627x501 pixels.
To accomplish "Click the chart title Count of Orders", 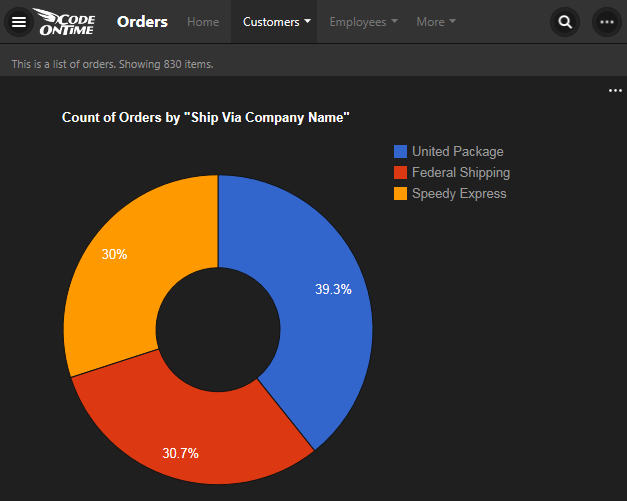I will coord(205,118).
